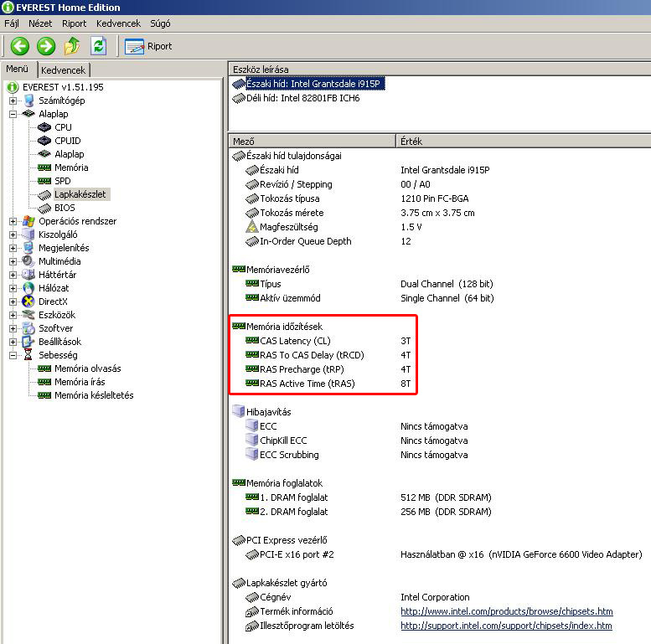This screenshot has width=651, height=644.
Task: Expand the Hálózat tree node
Action: 13,288
